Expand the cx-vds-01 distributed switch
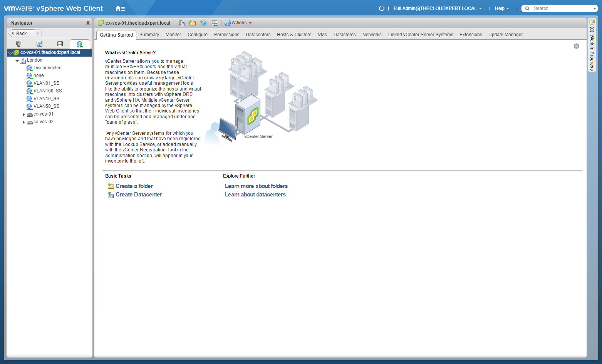 [23, 114]
